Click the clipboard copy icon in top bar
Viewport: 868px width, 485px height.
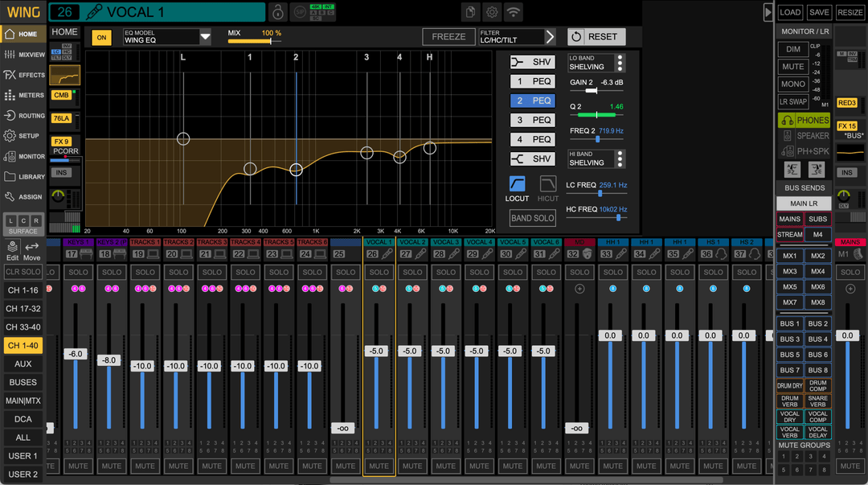click(x=471, y=12)
